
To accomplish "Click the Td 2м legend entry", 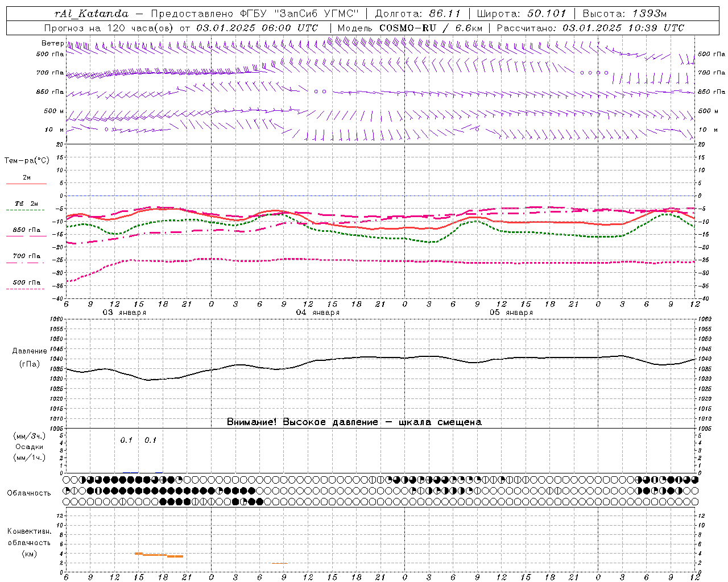I will click(x=26, y=203).
